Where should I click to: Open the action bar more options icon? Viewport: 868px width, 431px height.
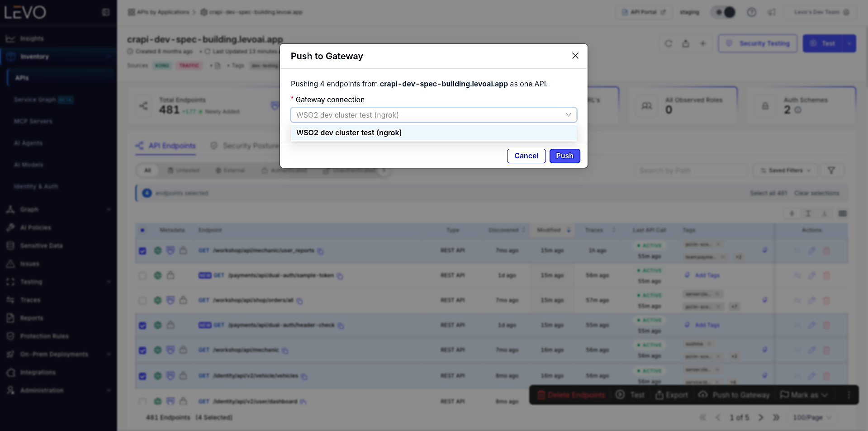pos(849,395)
